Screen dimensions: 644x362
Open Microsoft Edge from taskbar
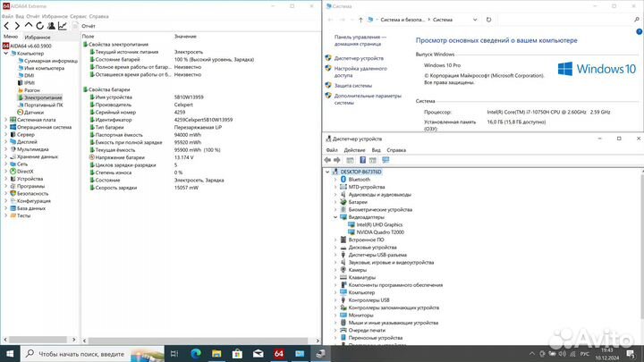click(196, 353)
